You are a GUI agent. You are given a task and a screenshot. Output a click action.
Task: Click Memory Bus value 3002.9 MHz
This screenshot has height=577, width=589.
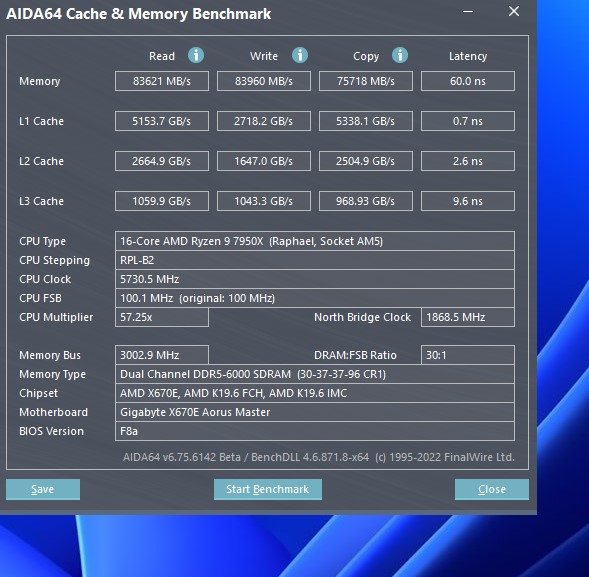pos(162,355)
